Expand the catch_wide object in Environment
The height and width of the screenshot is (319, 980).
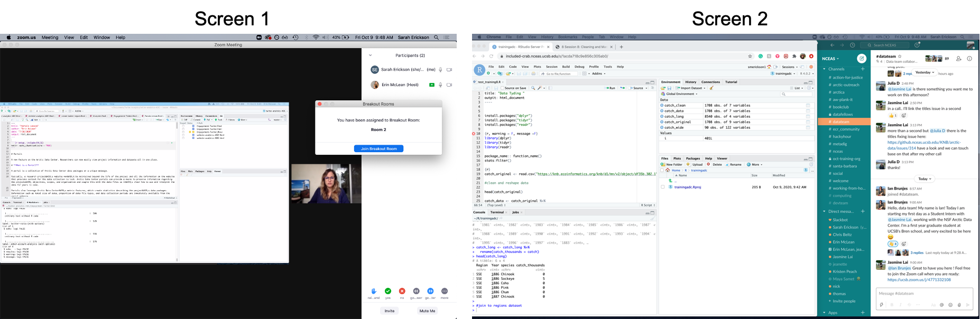(x=662, y=127)
